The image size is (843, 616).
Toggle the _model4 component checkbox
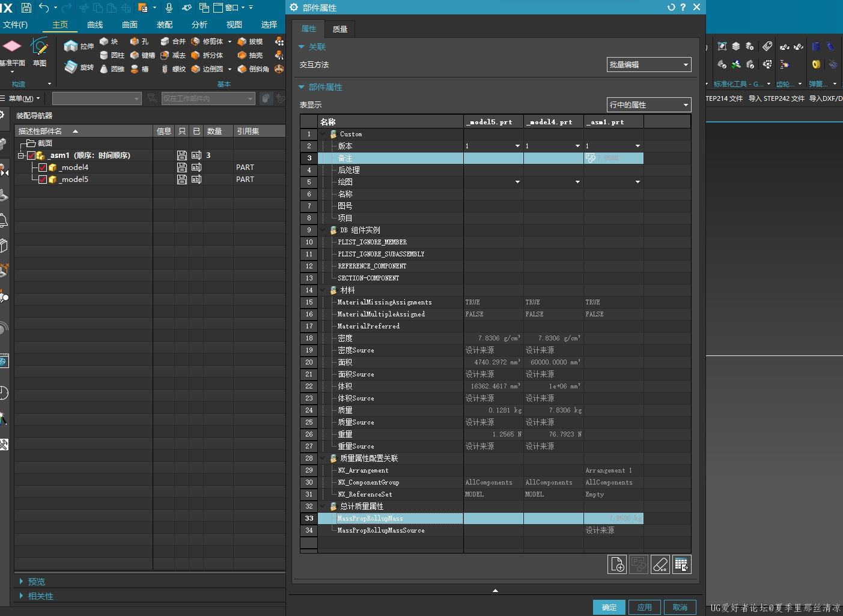coord(43,168)
